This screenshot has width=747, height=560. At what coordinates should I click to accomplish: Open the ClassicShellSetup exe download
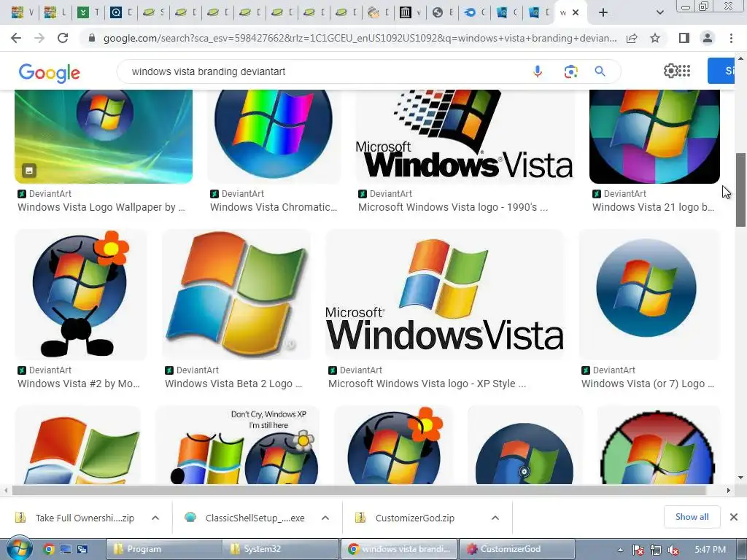(255, 518)
